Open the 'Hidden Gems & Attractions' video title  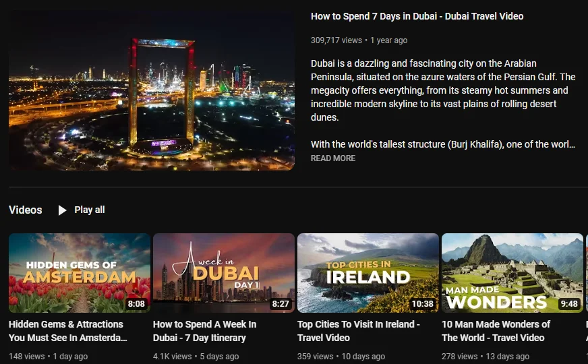[x=68, y=331]
